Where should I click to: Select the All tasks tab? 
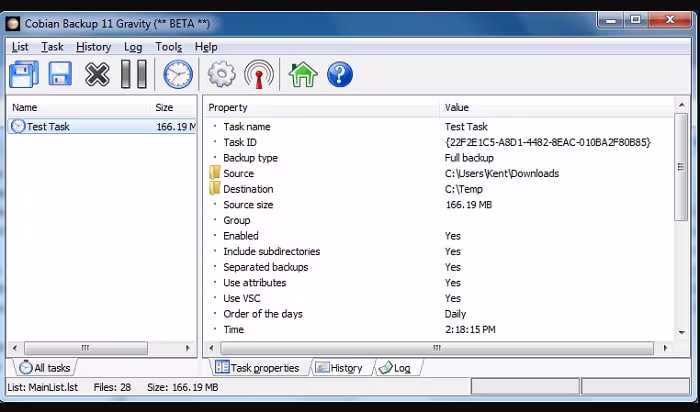click(45, 368)
